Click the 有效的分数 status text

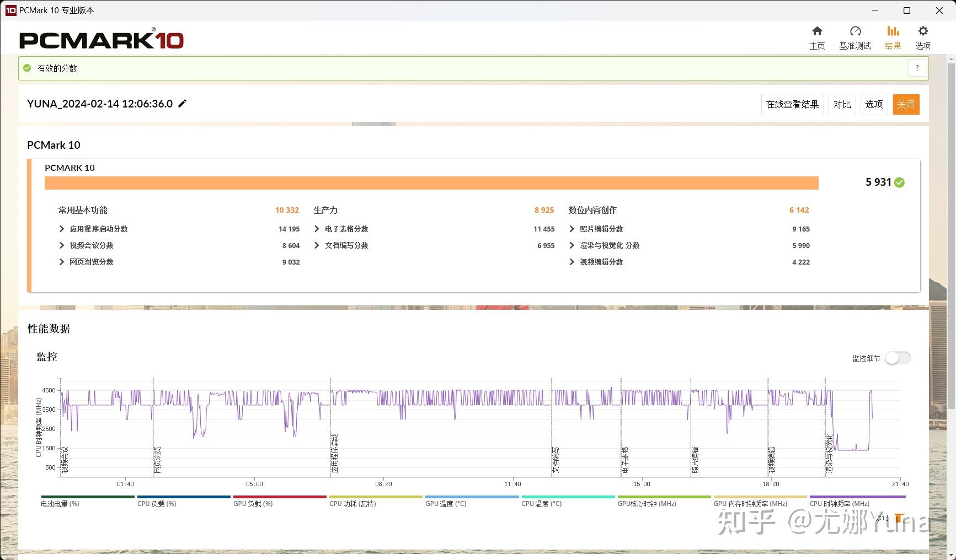coord(57,68)
